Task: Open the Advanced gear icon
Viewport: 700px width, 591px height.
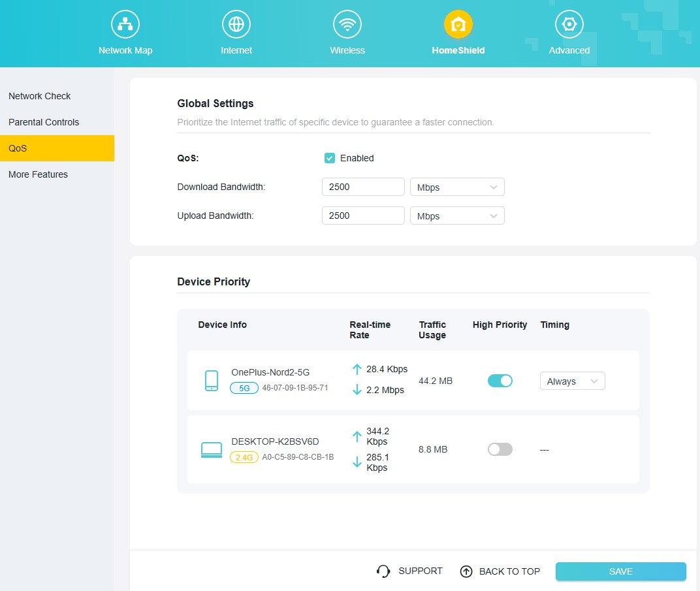Action: tap(569, 25)
